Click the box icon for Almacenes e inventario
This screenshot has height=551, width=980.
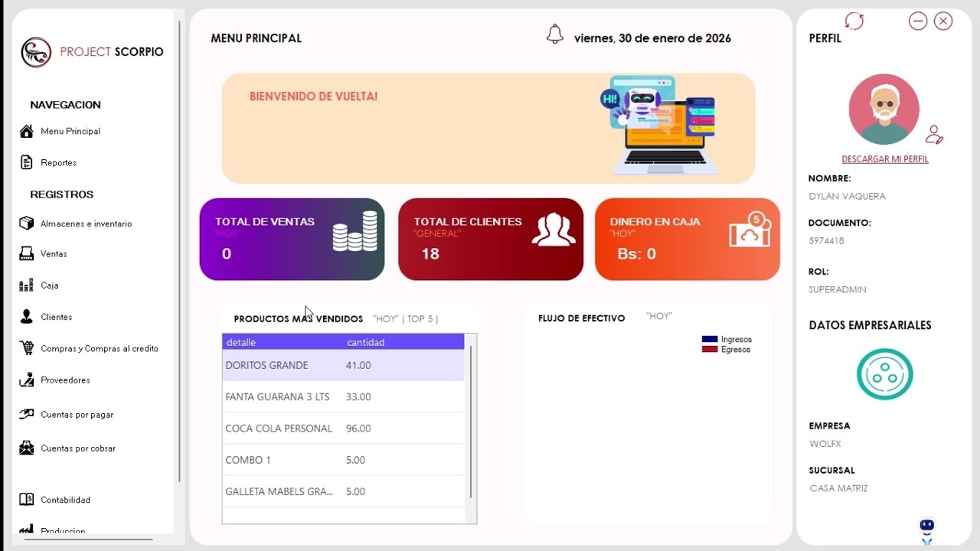[27, 223]
